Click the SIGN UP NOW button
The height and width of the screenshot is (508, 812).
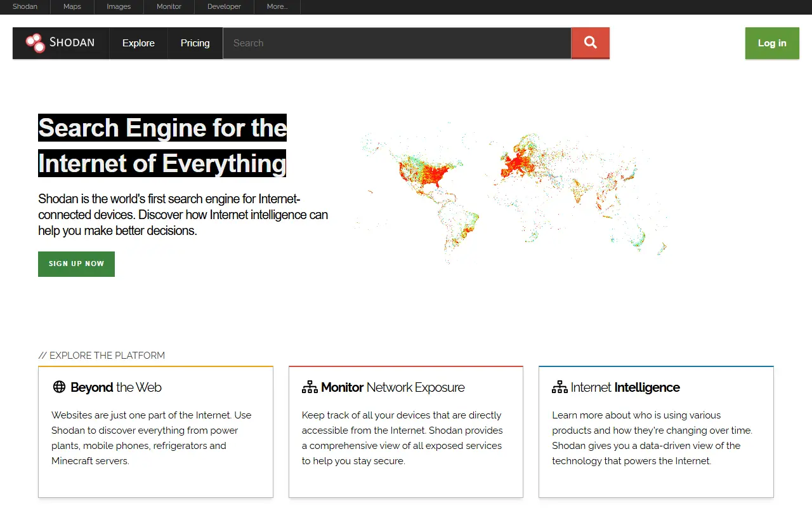click(x=76, y=264)
